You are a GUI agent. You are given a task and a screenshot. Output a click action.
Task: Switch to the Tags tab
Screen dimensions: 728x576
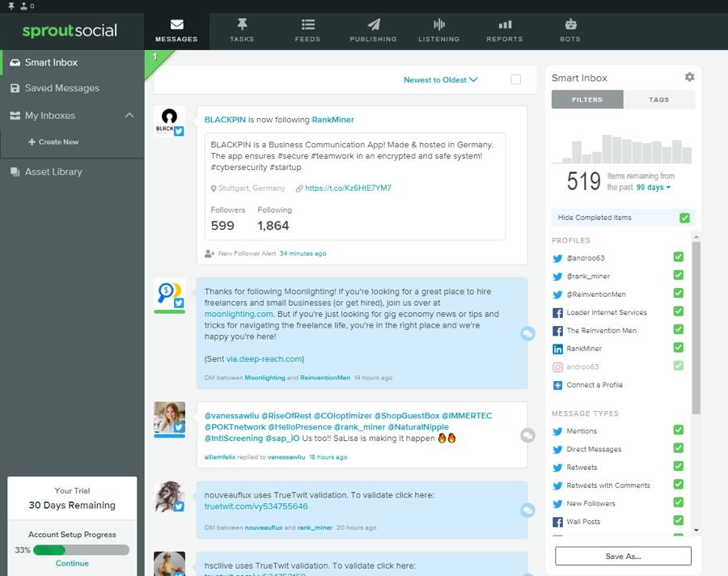[660, 99]
